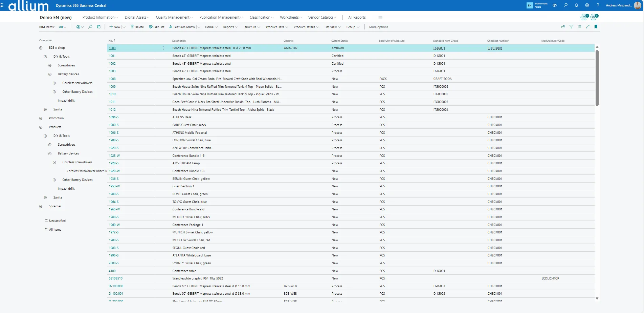Screen dimensions: 644x313
Task: Click the search magnifier beside PIM Items
Action: 90,27
